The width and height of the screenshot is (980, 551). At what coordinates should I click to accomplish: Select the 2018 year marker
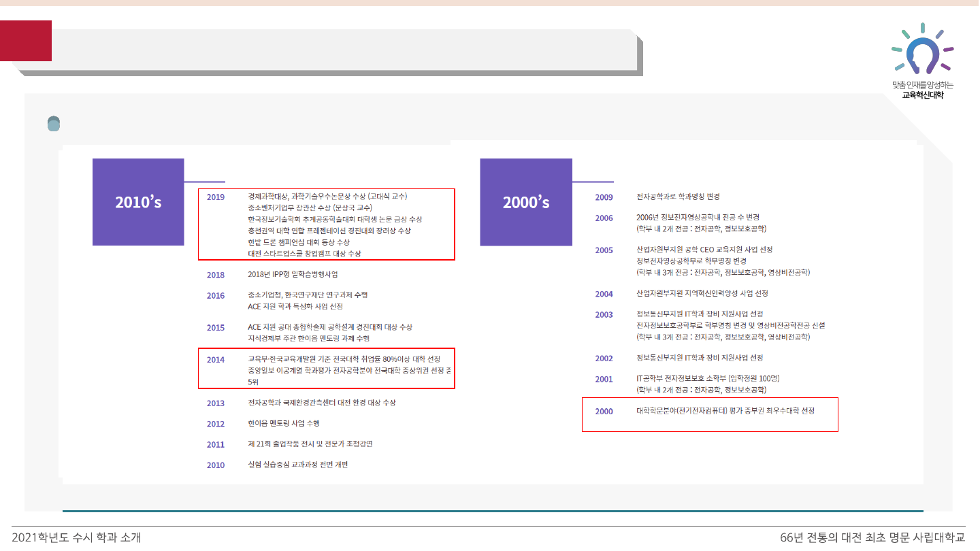pyautogui.click(x=216, y=275)
